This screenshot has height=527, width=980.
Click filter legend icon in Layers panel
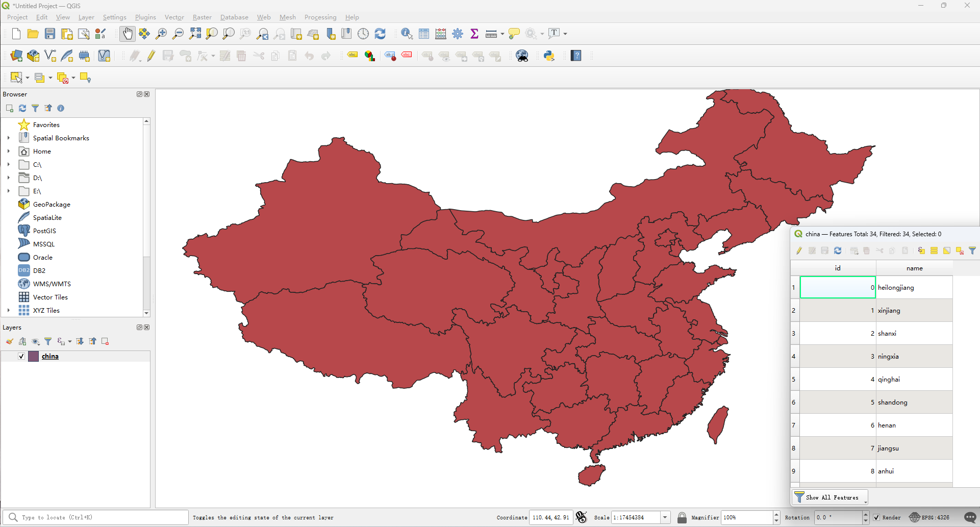point(48,341)
